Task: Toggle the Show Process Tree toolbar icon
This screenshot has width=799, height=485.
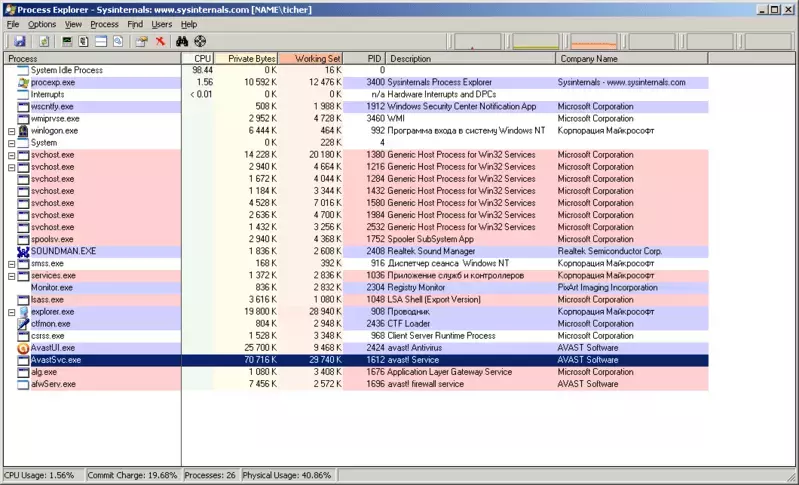Action: coord(84,41)
